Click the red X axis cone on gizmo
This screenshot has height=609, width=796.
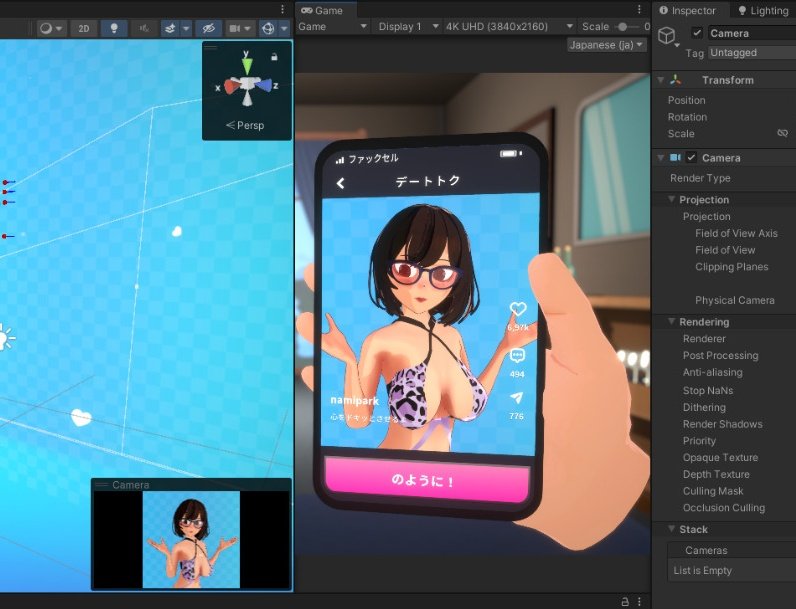point(231,86)
